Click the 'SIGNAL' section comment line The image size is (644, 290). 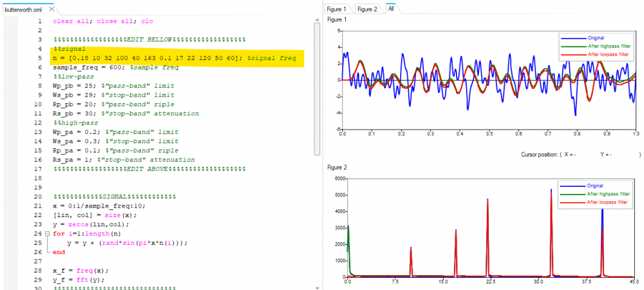coord(115,197)
